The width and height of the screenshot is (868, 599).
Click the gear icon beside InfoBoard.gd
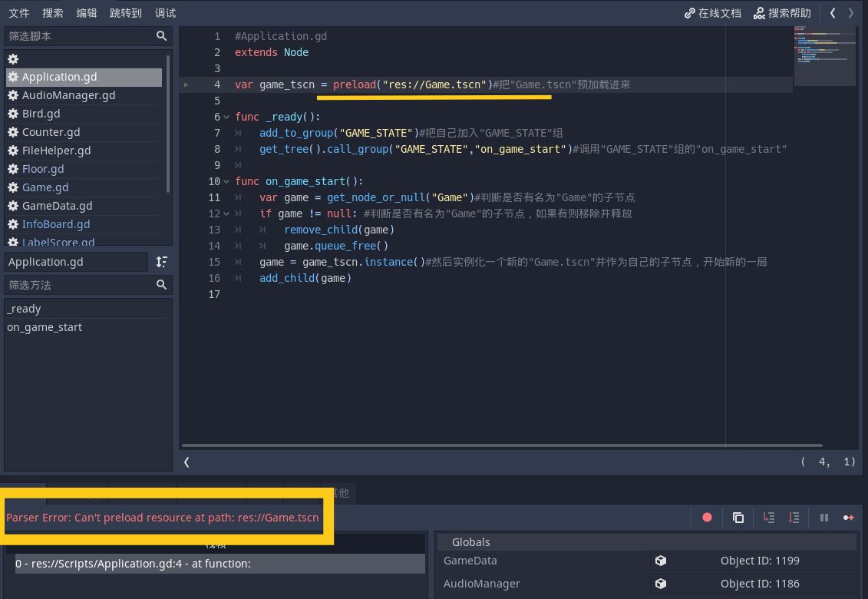tap(13, 224)
